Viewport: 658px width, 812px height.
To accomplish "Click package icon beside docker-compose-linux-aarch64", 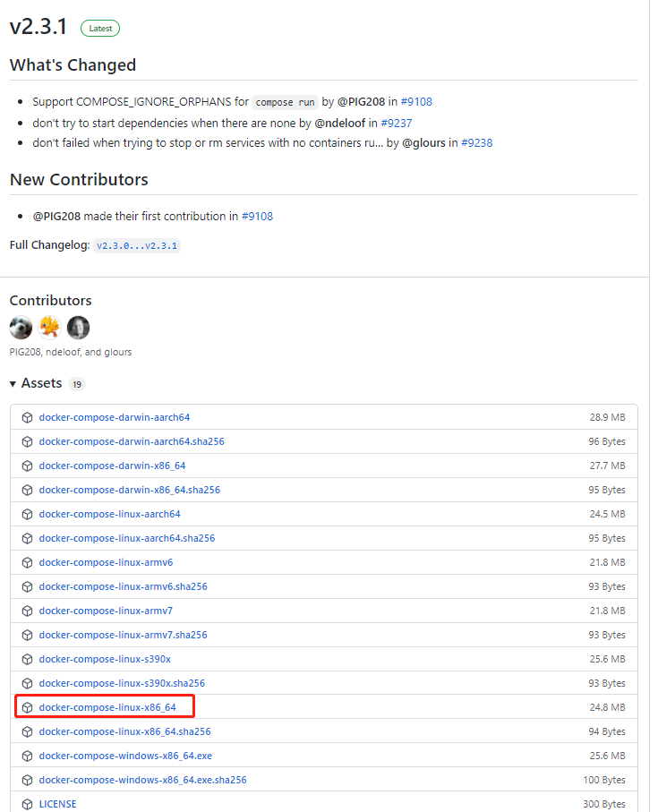I will [x=28, y=514].
